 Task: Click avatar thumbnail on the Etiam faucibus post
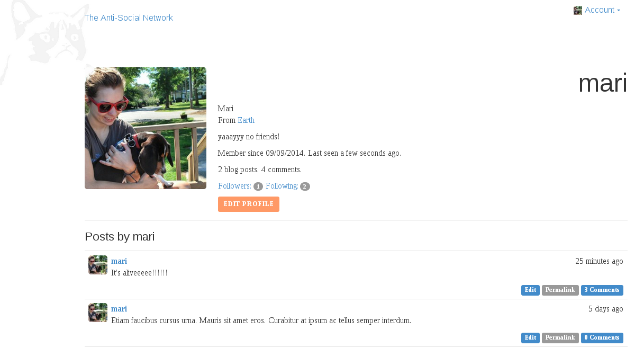98,313
